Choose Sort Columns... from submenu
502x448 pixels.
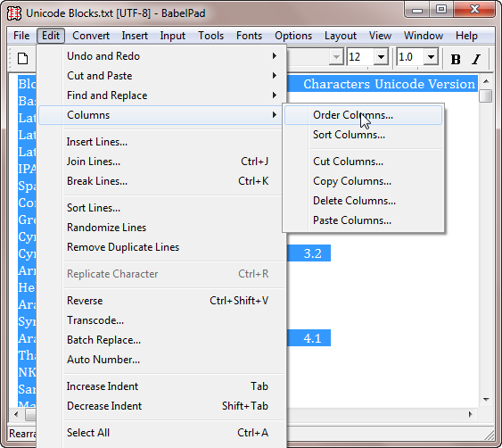click(364, 135)
